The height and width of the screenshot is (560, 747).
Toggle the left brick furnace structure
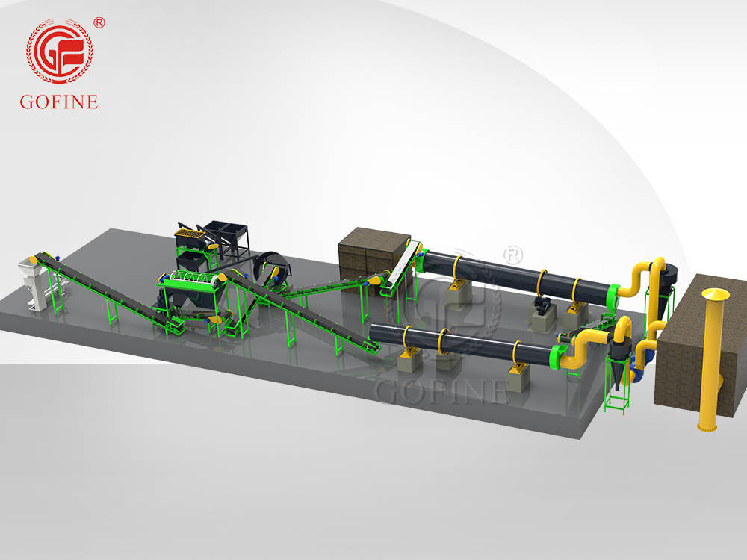[x=365, y=254]
